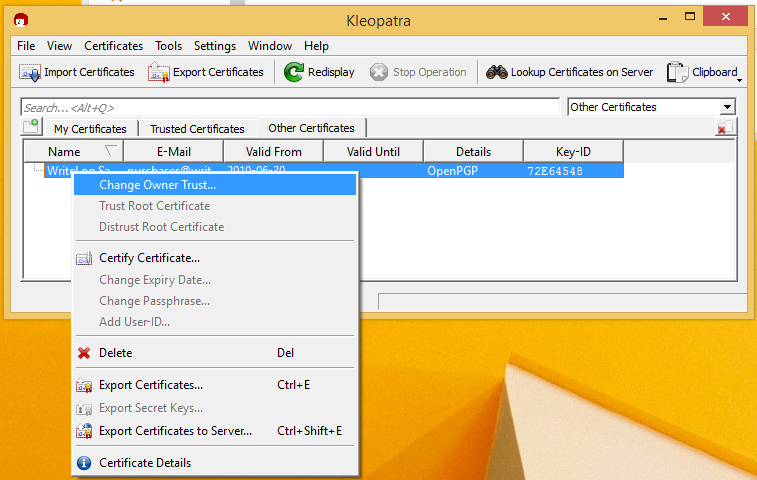Image resolution: width=757 pixels, height=480 pixels.
Task: Click the grayed Stop Operation icon
Action: (379, 72)
